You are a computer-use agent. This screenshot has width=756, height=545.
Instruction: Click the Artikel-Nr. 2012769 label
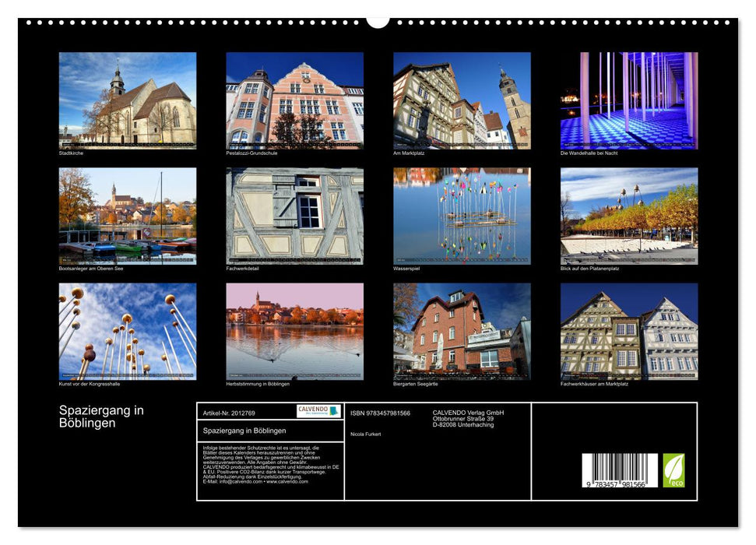pos(229,413)
